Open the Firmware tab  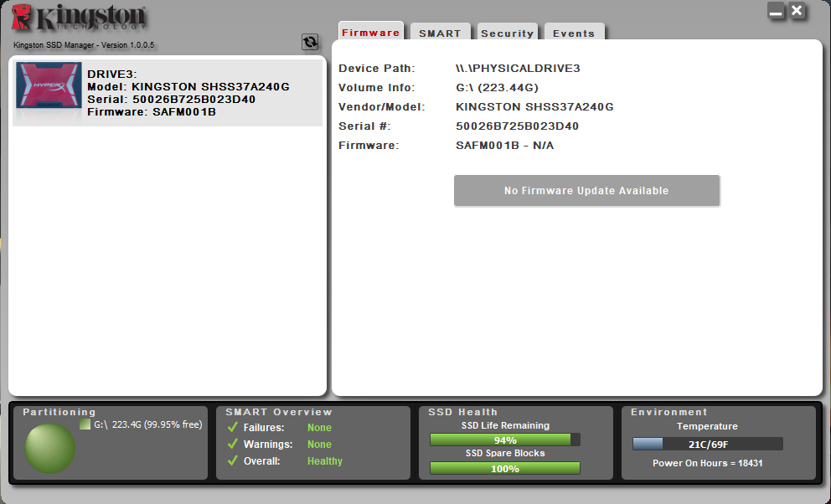[x=370, y=32]
